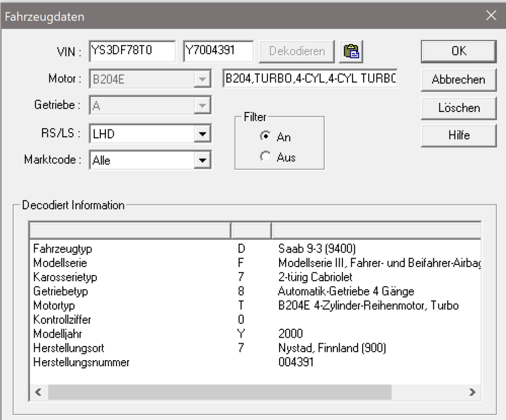
Task: Click the value 2-türig Cabriolet
Action: coord(315,277)
